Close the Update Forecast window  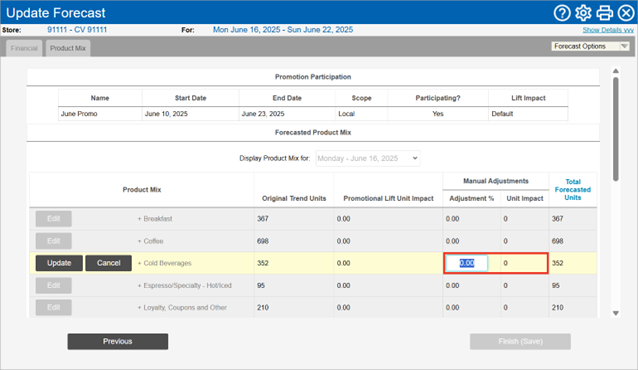[626, 13]
